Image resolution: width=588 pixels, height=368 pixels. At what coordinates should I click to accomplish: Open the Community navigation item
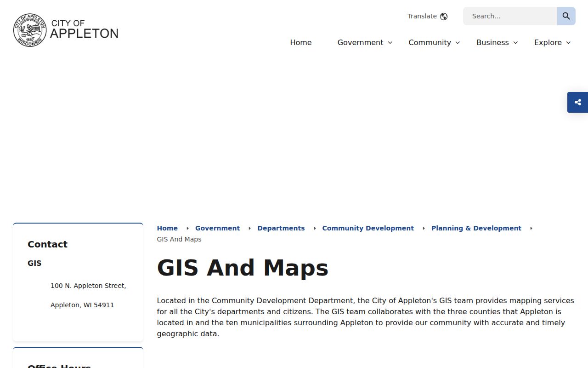tap(430, 42)
